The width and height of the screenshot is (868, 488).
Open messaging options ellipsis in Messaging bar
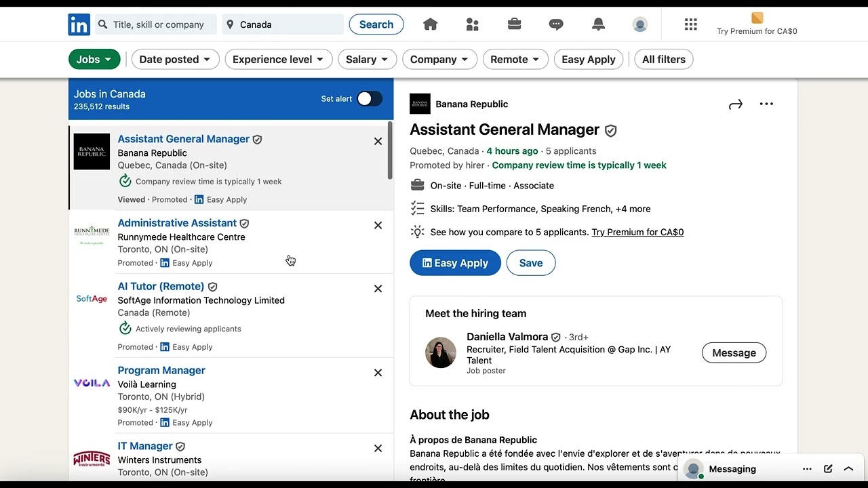(807, 469)
